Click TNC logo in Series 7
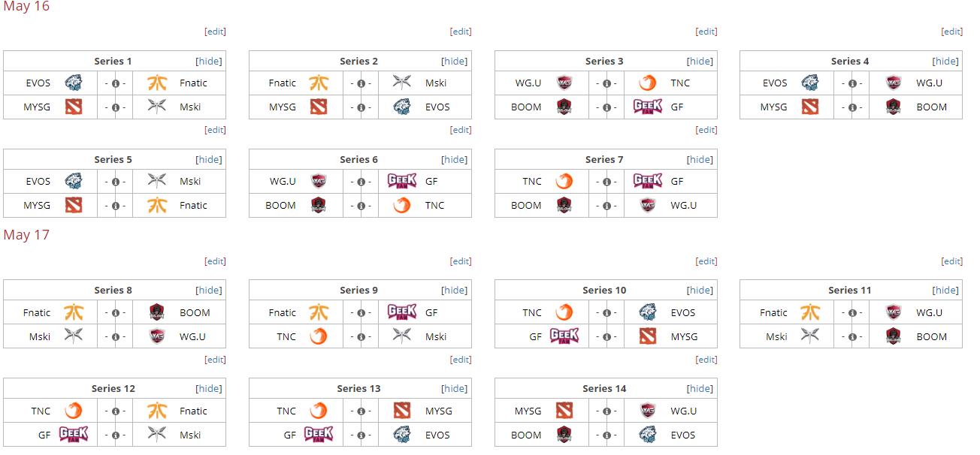Viewport: 980px width, 455px height. (564, 181)
